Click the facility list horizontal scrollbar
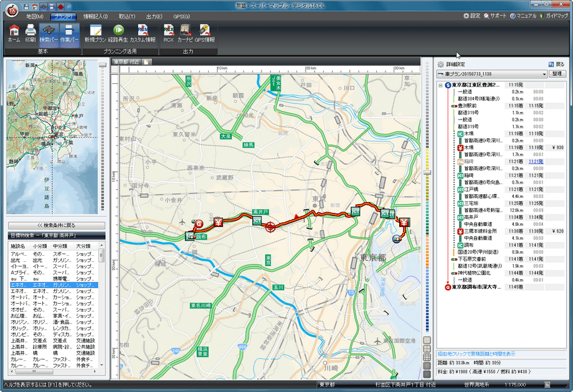573x392 pixels. 54,371
